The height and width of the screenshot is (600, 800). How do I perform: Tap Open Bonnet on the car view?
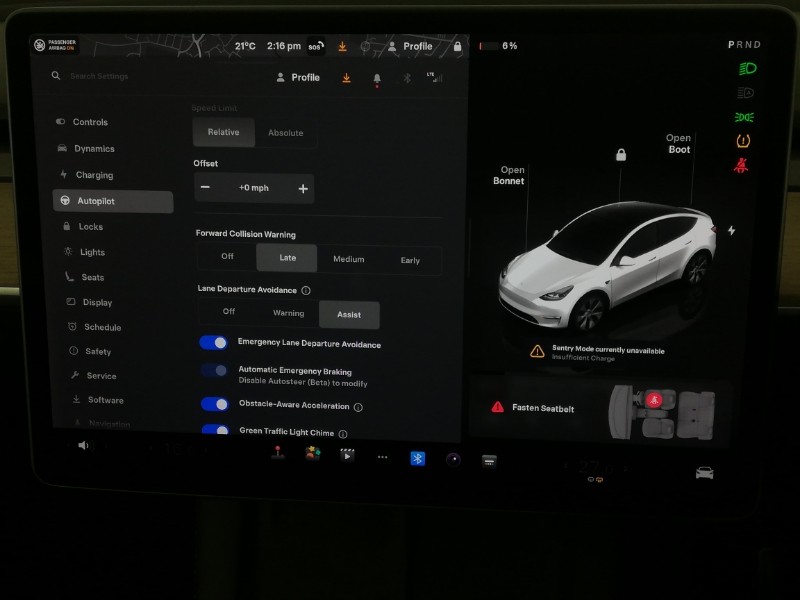tap(509, 175)
